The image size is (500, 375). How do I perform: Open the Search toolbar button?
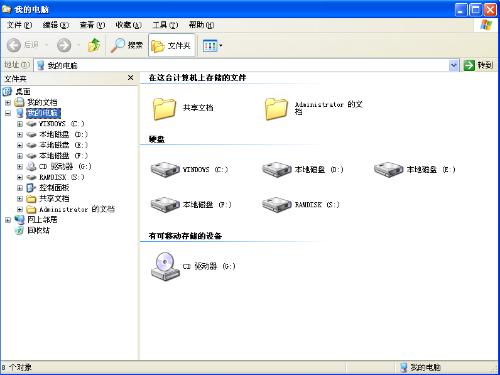coord(127,45)
